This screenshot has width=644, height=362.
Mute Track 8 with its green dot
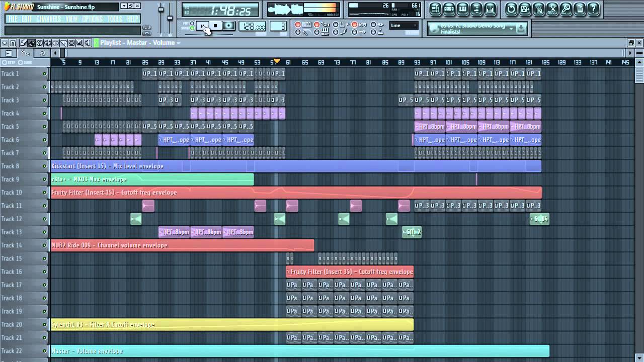(x=44, y=166)
